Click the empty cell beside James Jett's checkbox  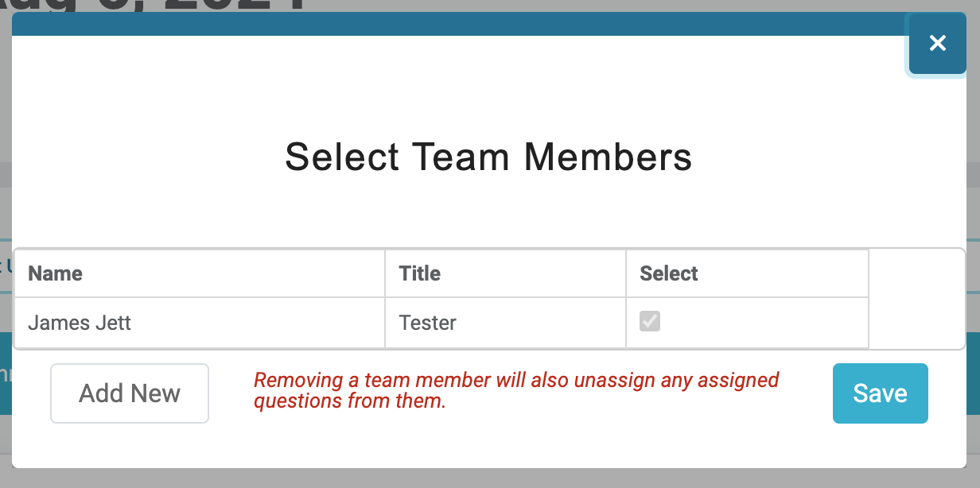pyautogui.click(x=915, y=323)
